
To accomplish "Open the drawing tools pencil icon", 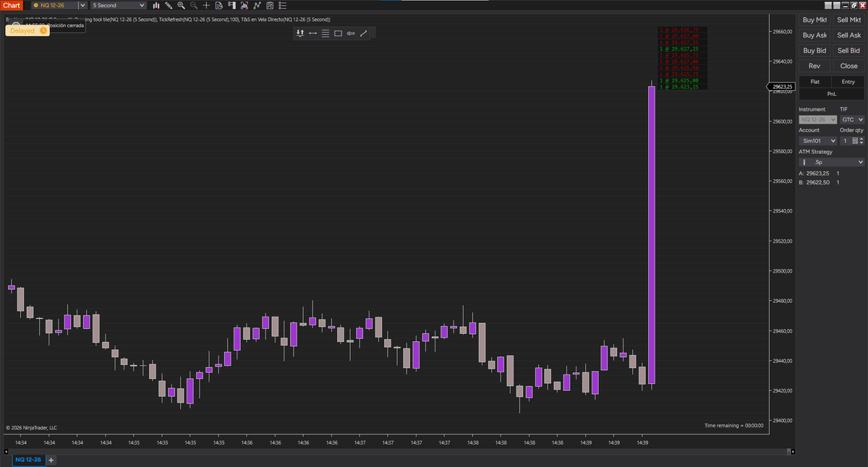I will (x=169, y=5).
